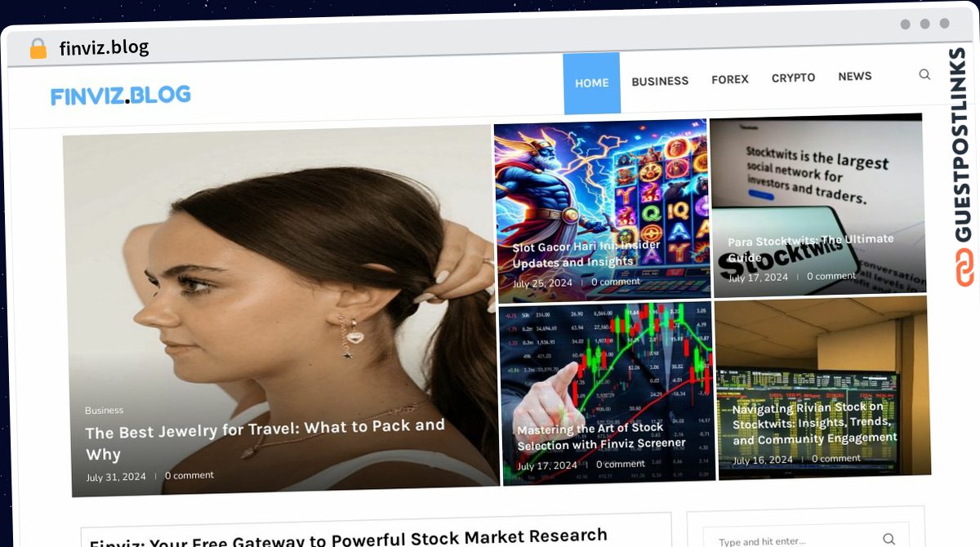Click the 'July 17, 2024' date on Finviz Screener post
The height and width of the screenshot is (547, 980).
pos(547,466)
